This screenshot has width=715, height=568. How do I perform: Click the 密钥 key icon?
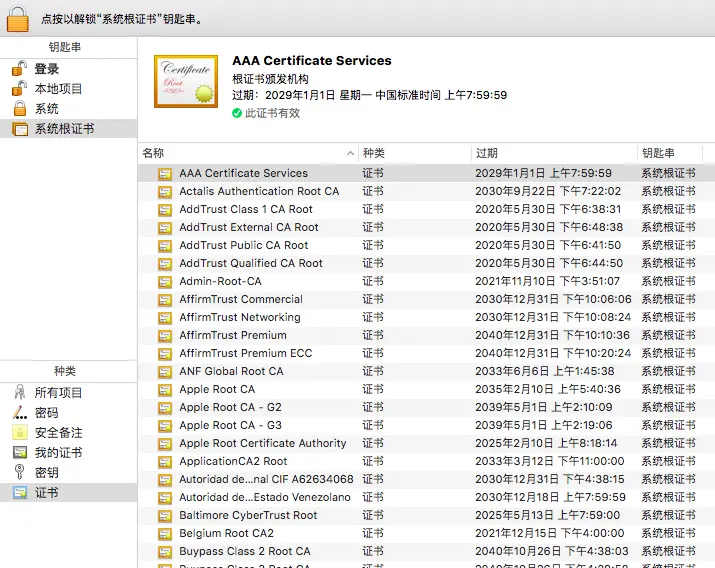[20, 472]
